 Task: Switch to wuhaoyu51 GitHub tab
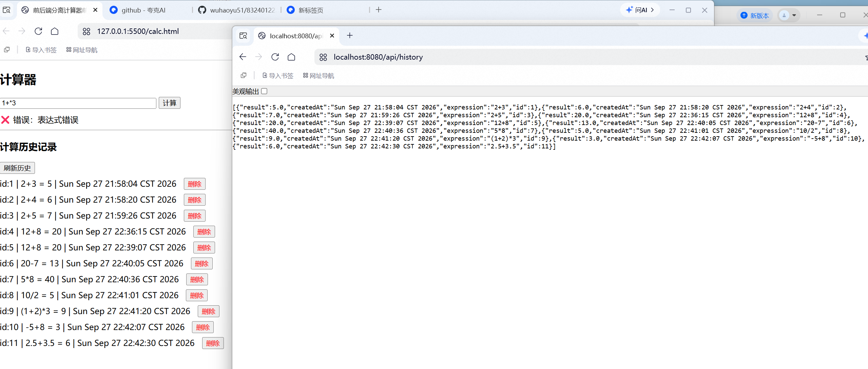237,10
